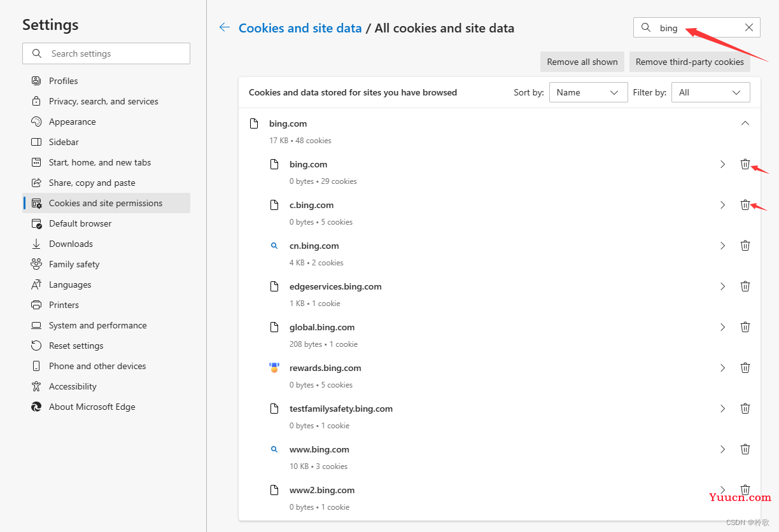779x532 pixels.
Task: Click the Family safety icon
Action: coord(36,264)
